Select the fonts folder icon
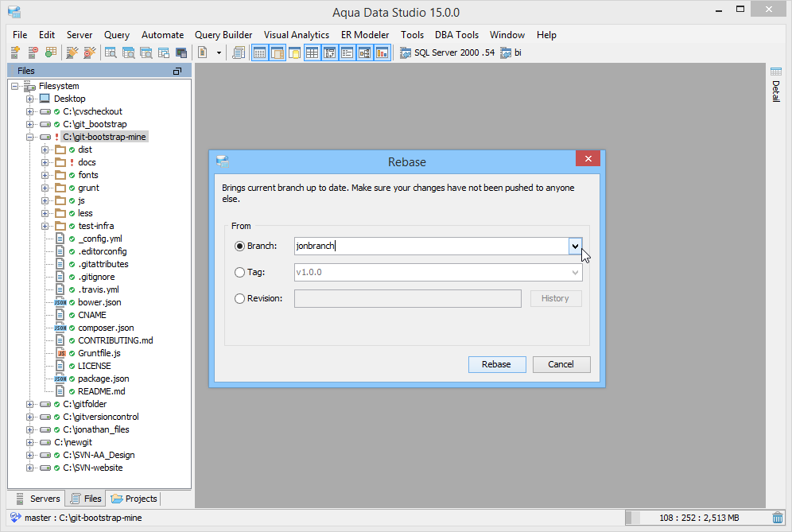Image resolution: width=792 pixels, height=532 pixels. (60, 175)
